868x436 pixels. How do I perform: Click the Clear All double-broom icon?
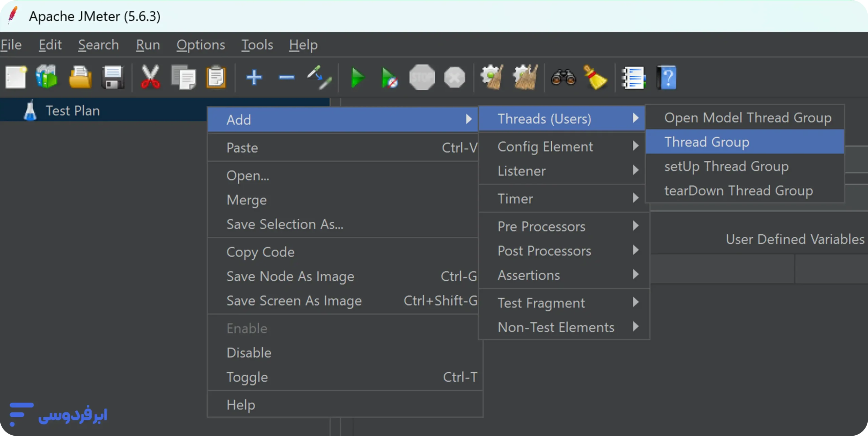[525, 77]
